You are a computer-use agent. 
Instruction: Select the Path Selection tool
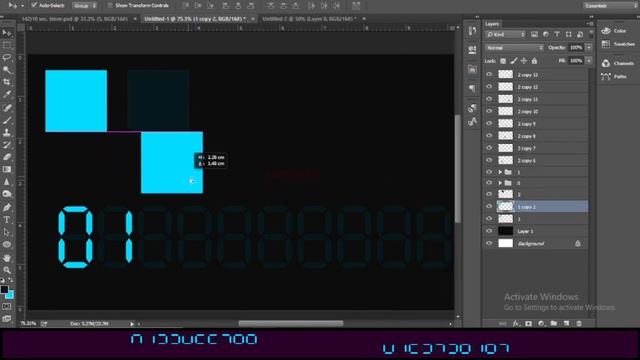click(x=7, y=232)
